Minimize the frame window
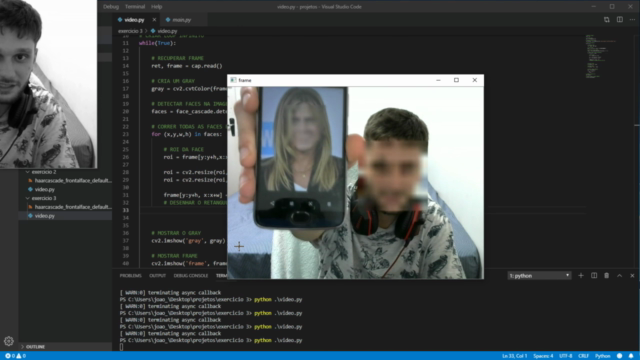The width and height of the screenshot is (640, 360). point(438,80)
